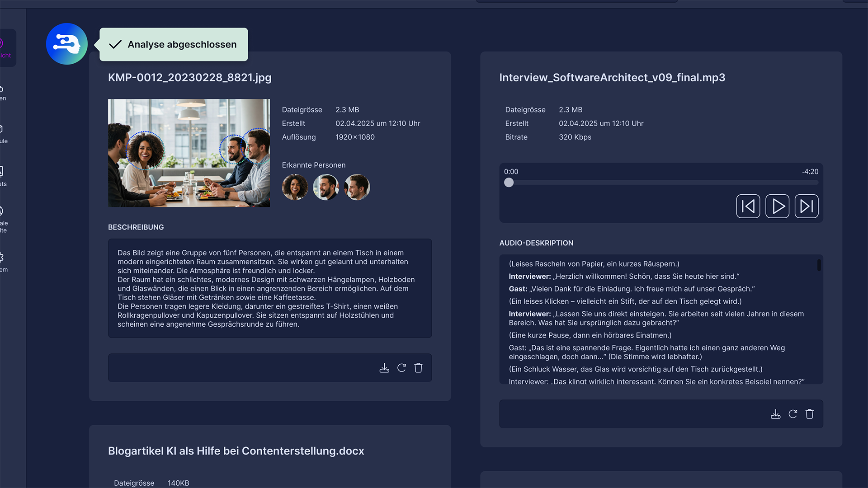
Task: Skip to next track in audio player
Action: tap(807, 206)
